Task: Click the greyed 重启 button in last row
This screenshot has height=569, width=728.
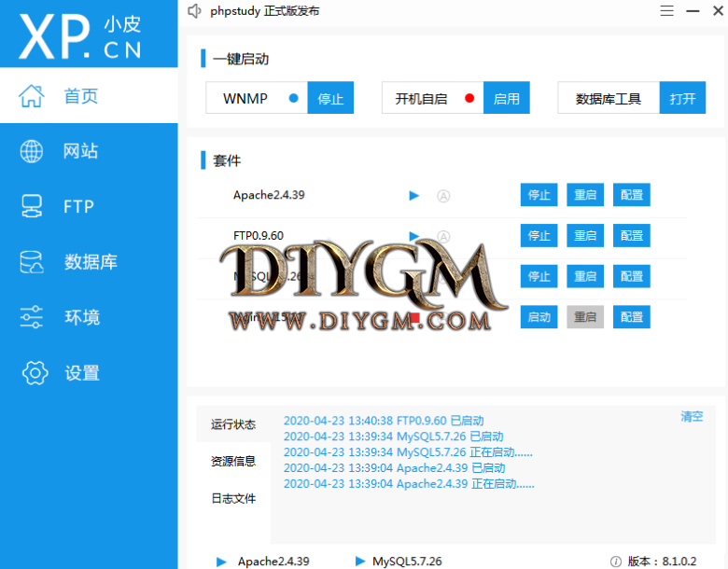Action: tap(585, 317)
